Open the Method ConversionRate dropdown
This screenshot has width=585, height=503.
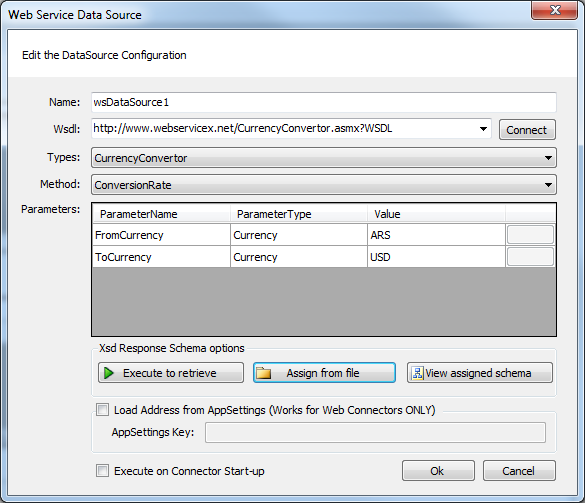coord(324,184)
